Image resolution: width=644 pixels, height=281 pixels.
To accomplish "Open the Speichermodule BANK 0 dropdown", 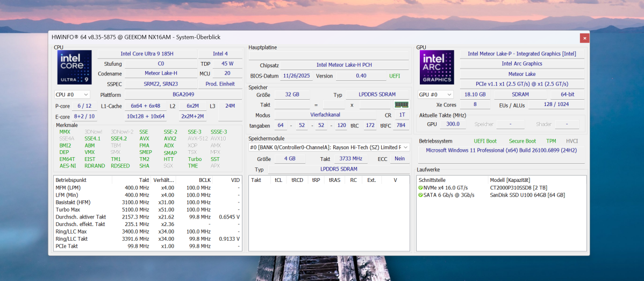I will coord(330,147).
